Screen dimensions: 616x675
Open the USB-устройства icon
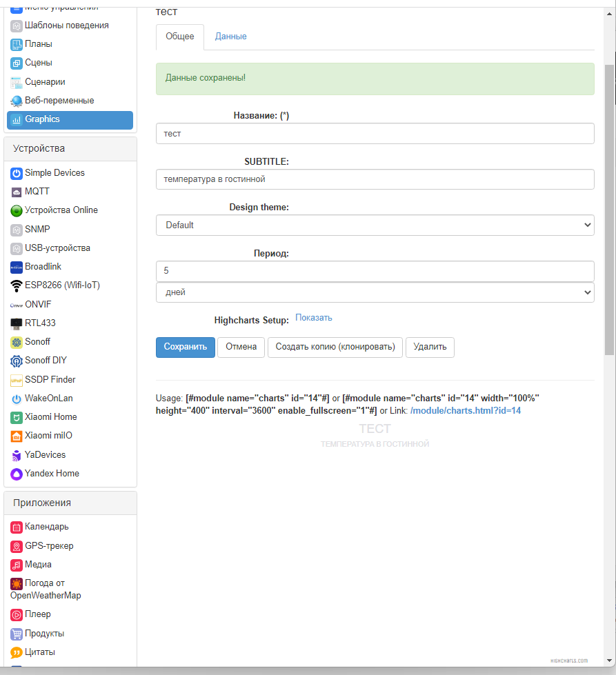tap(17, 248)
